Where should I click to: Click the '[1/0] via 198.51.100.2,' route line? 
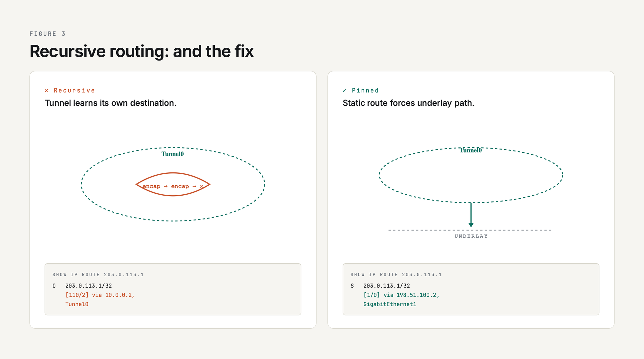coord(401,295)
